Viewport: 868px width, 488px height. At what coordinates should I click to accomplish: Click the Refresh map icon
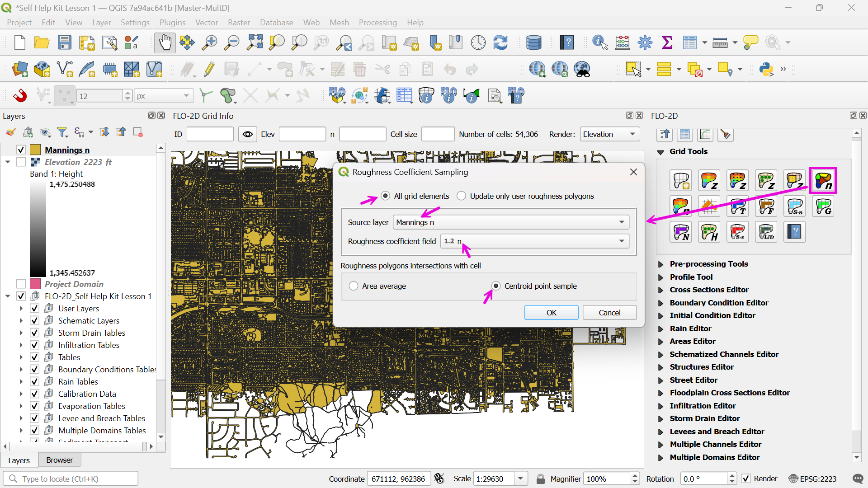coord(500,42)
